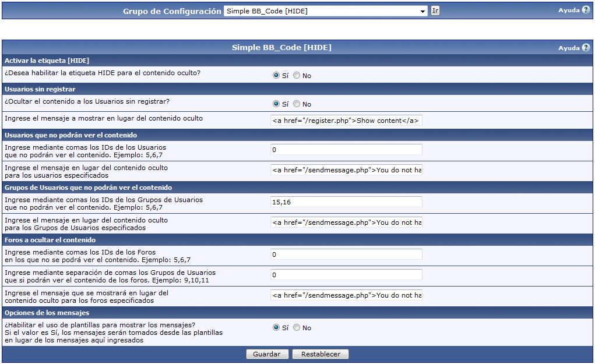The image size is (595, 364).
Task: Open the Grupo de Configuración dropdown
Action: [x=326, y=11]
